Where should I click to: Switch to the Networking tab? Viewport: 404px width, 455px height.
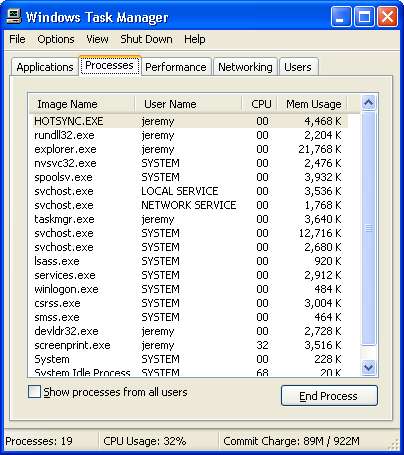click(245, 67)
